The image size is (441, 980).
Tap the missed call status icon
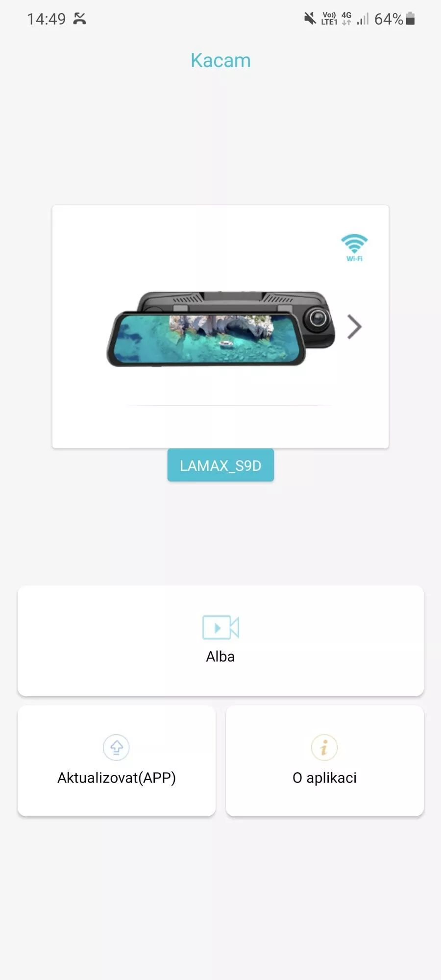tap(79, 19)
